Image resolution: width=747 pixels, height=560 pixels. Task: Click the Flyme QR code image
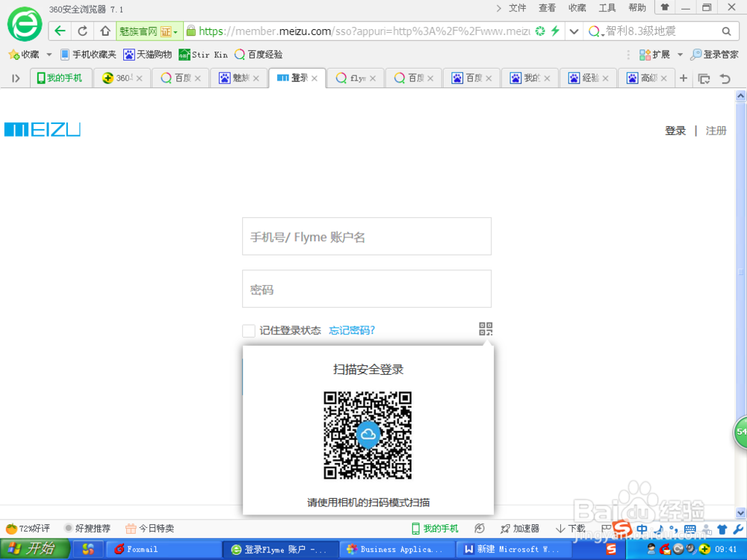(x=368, y=435)
